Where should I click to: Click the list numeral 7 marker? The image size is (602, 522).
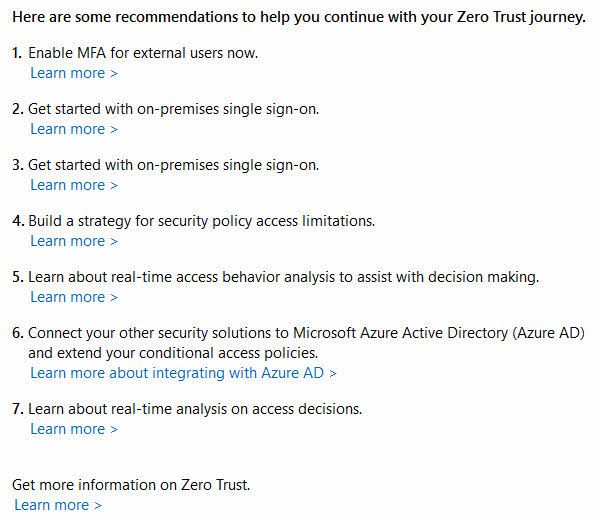(18, 409)
